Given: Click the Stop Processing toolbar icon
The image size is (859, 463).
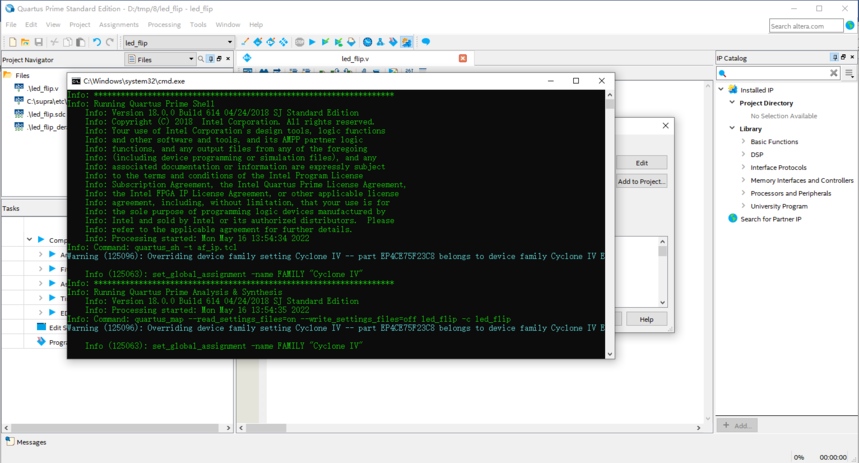Looking at the screenshot, I should 299,42.
